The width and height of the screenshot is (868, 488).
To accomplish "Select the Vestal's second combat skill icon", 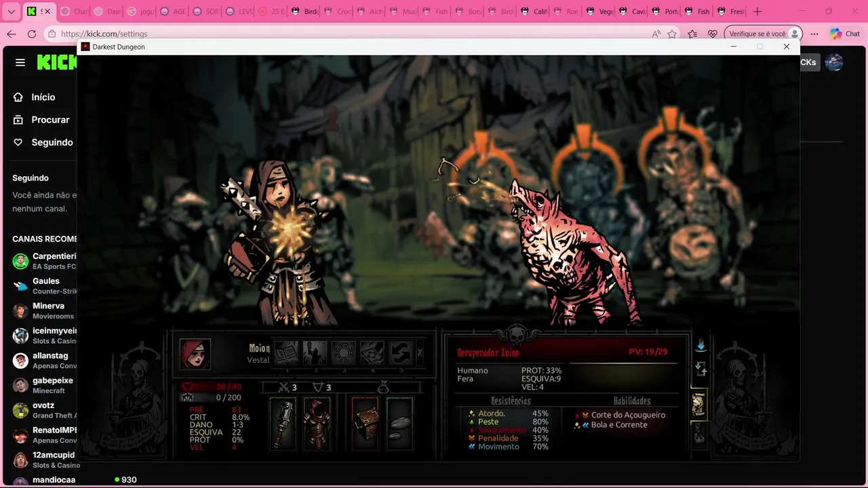I will click(315, 353).
